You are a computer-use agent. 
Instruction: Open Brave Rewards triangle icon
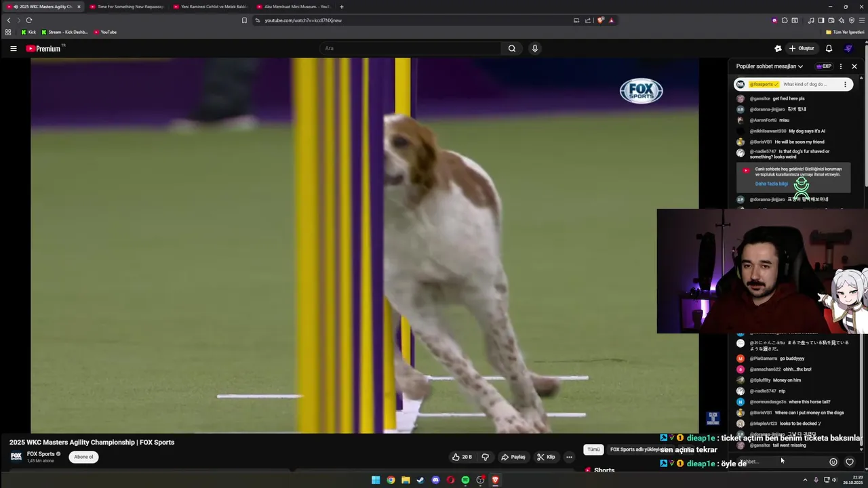[x=611, y=20]
